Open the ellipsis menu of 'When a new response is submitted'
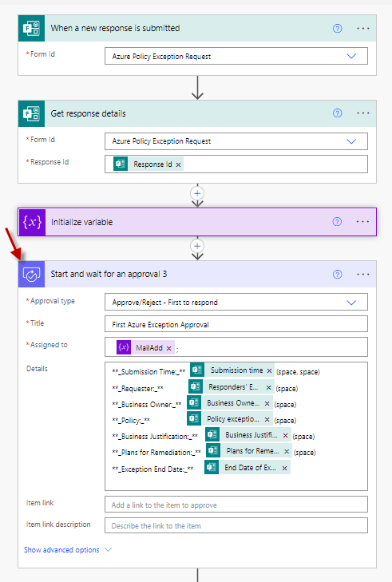This screenshot has width=392, height=582. [362, 28]
